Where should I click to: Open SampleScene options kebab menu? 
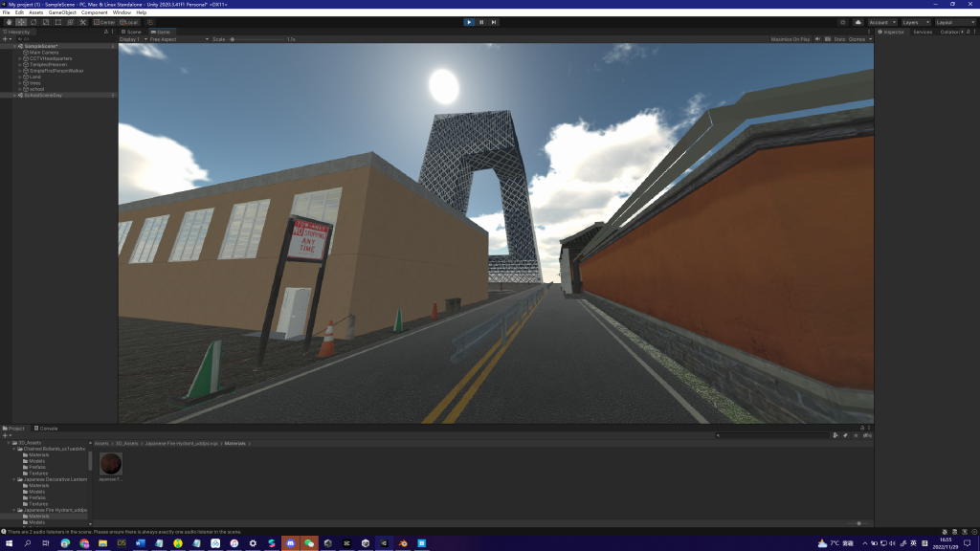[x=113, y=46]
